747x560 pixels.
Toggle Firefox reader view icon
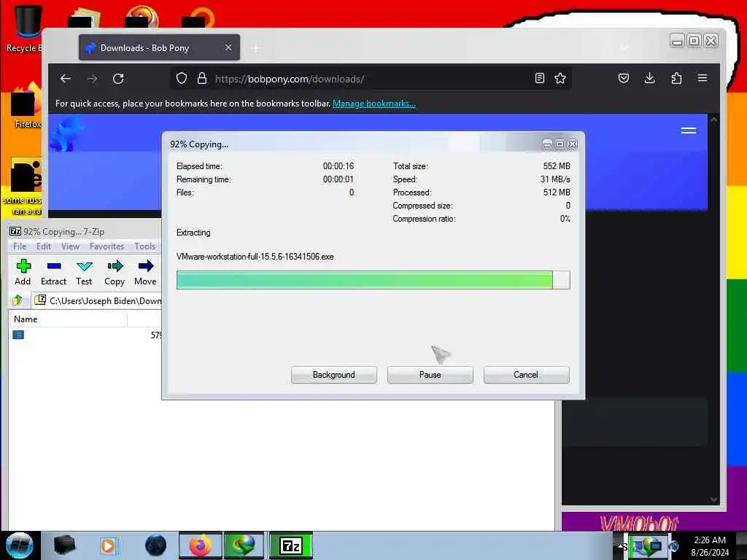point(539,79)
